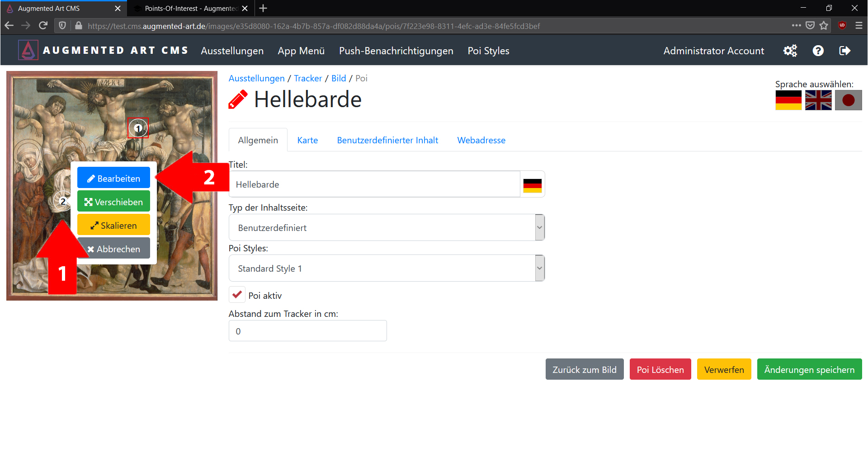Screen dimensions: 868x471
Task: Open App Menü in navbar
Action: click(x=301, y=51)
